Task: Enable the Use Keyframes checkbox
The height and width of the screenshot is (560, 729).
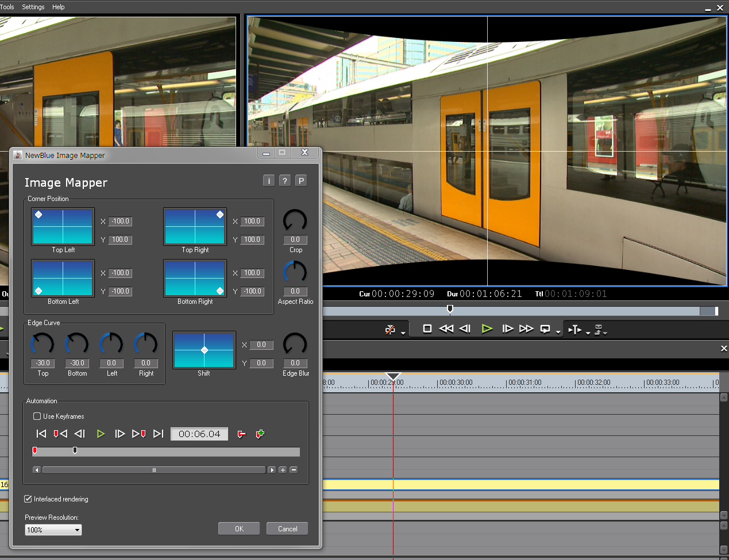Action: pyautogui.click(x=37, y=416)
